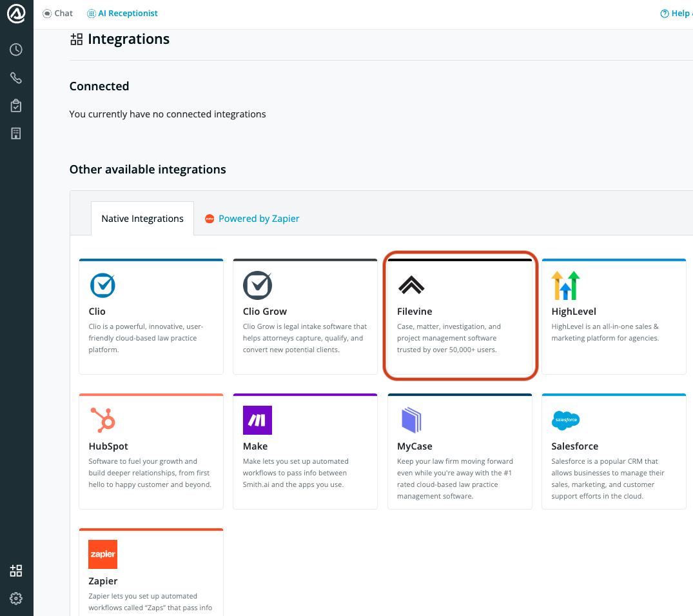Click the Clio logo icon
Viewport: 693px width, 616px height.
click(x=102, y=285)
